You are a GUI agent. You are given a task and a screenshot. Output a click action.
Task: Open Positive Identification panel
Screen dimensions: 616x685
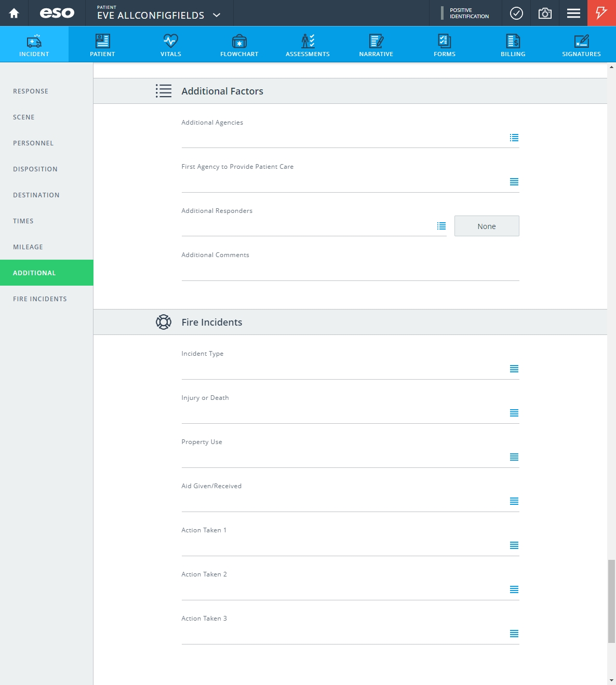tap(465, 13)
